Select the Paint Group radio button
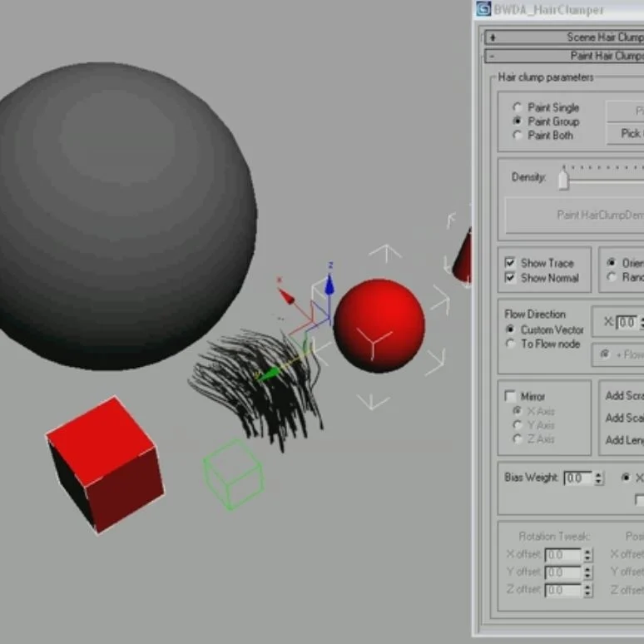 517,121
